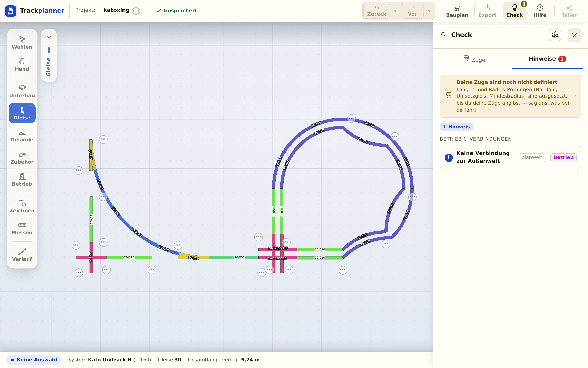
Task: Click the Betrieb tag on the hint
Action: click(563, 157)
